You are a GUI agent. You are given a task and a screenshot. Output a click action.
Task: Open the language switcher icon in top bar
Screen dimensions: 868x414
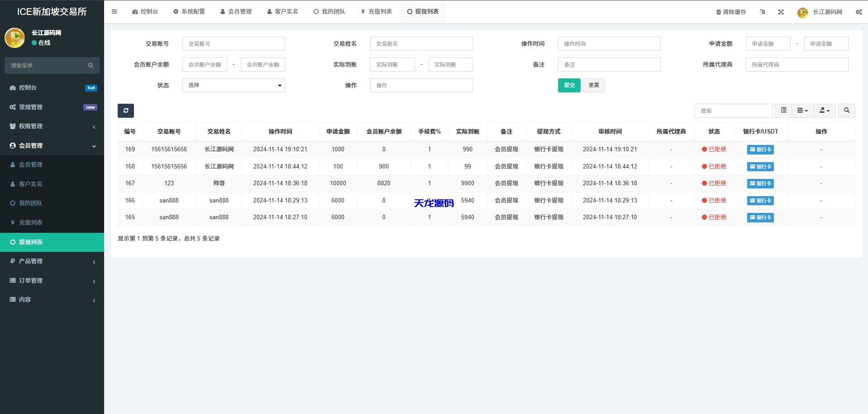pos(762,12)
